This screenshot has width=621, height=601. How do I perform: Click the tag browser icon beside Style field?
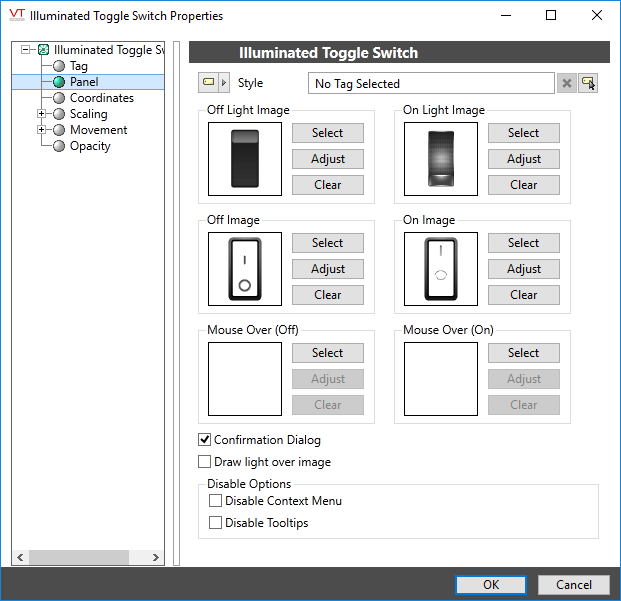point(588,84)
